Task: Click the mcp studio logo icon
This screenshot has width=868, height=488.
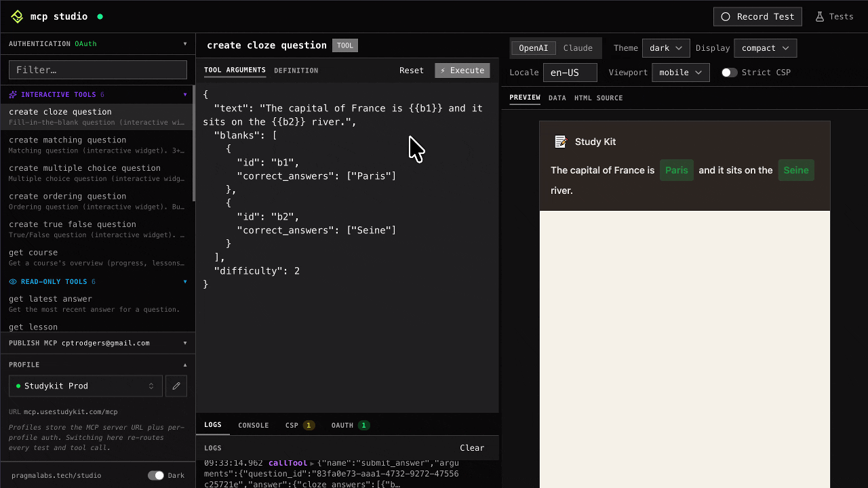Action: pos(17,16)
